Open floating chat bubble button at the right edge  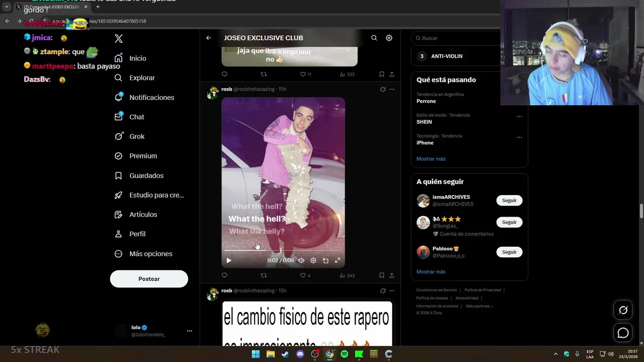tap(623, 333)
